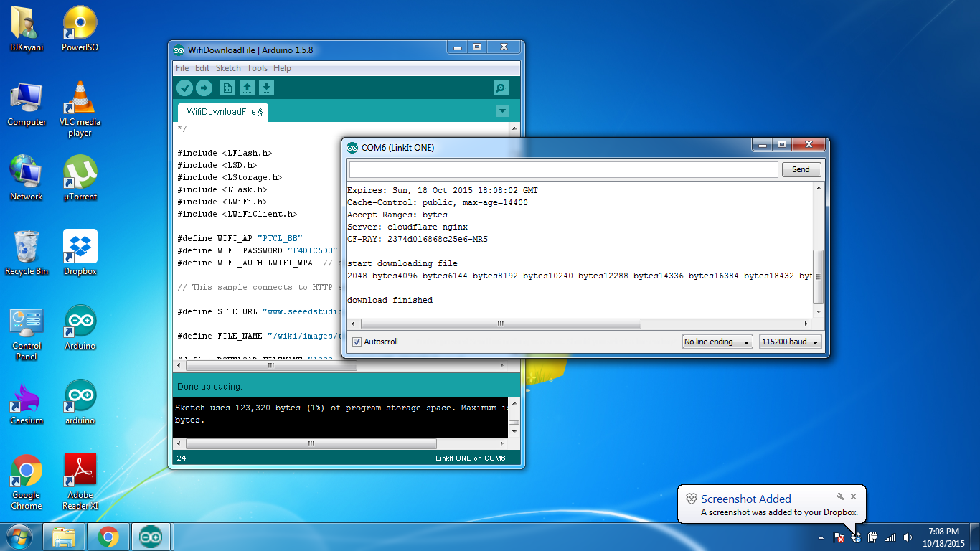Select the Caesium desktop icon
The height and width of the screenshot is (551, 980).
pos(27,402)
